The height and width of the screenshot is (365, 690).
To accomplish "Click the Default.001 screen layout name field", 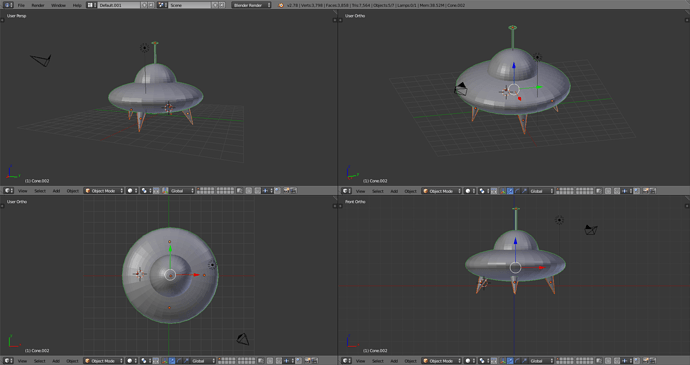I will click(119, 5).
